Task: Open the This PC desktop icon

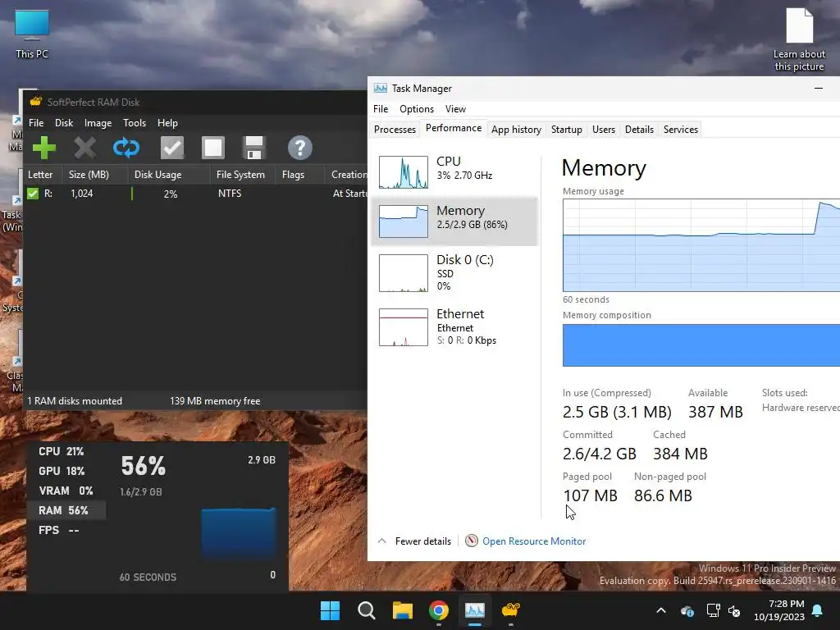Action: click(x=32, y=34)
